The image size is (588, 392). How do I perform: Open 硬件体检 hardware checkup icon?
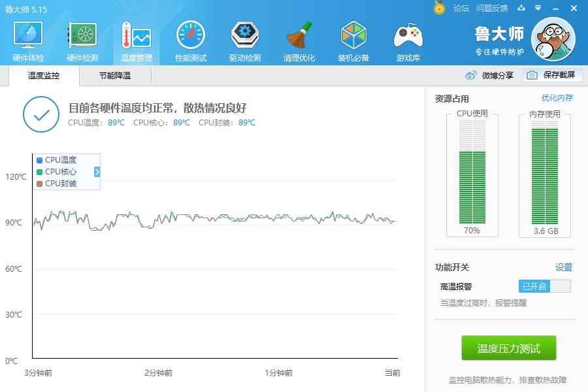coord(27,35)
